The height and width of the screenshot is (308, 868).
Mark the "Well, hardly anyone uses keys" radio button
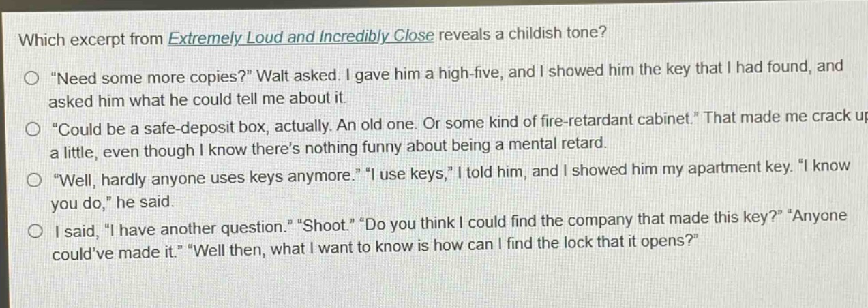(35, 180)
